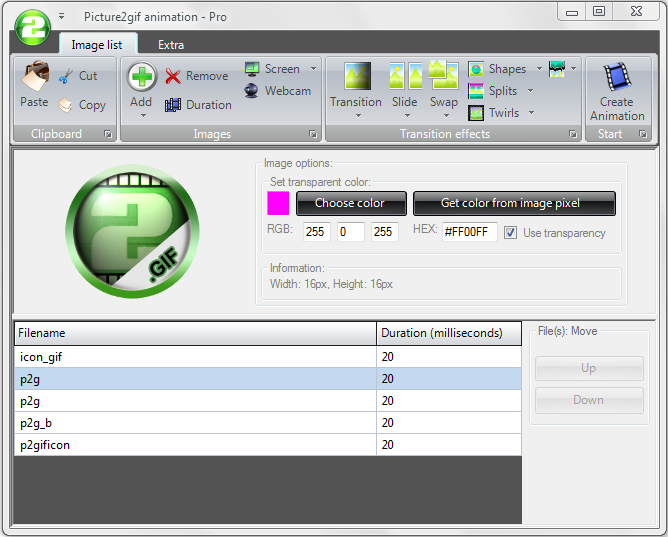Click the green Add image icon

(x=141, y=77)
